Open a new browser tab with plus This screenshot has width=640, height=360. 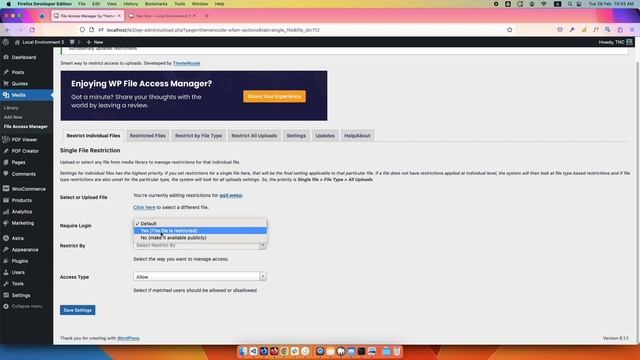coord(207,16)
